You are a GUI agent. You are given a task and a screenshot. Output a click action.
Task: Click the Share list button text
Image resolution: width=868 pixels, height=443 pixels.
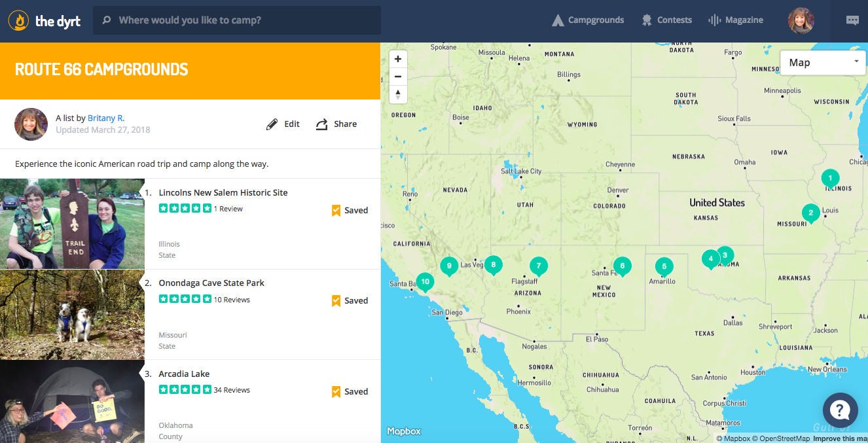click(345, 124)
